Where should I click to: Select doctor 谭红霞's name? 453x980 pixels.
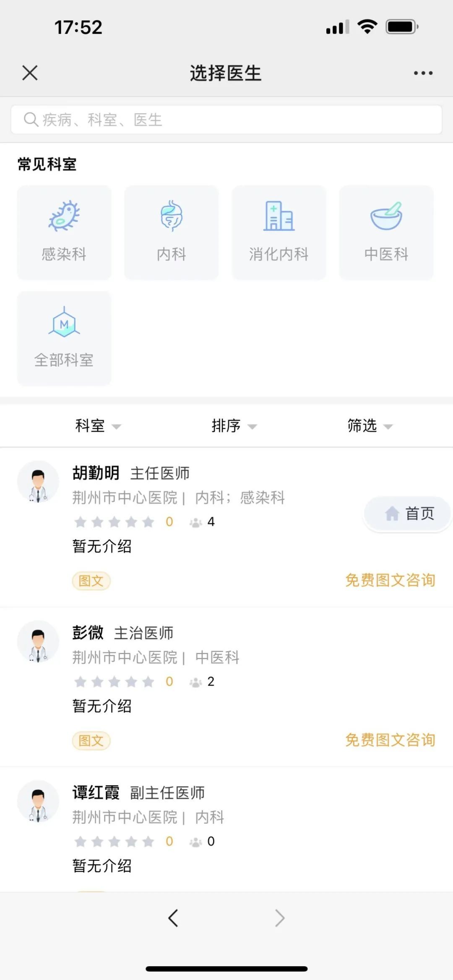pos(96,792)
